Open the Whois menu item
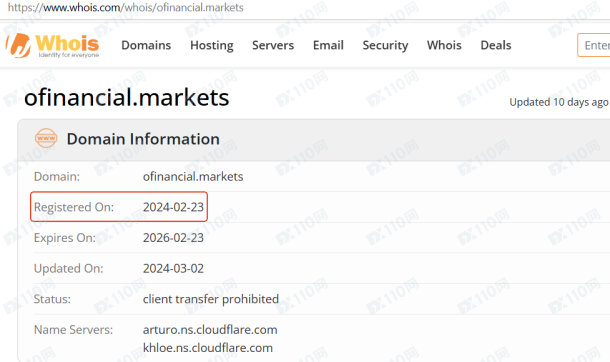The width and height of the screenshot is (610, 362). point(444,45)
